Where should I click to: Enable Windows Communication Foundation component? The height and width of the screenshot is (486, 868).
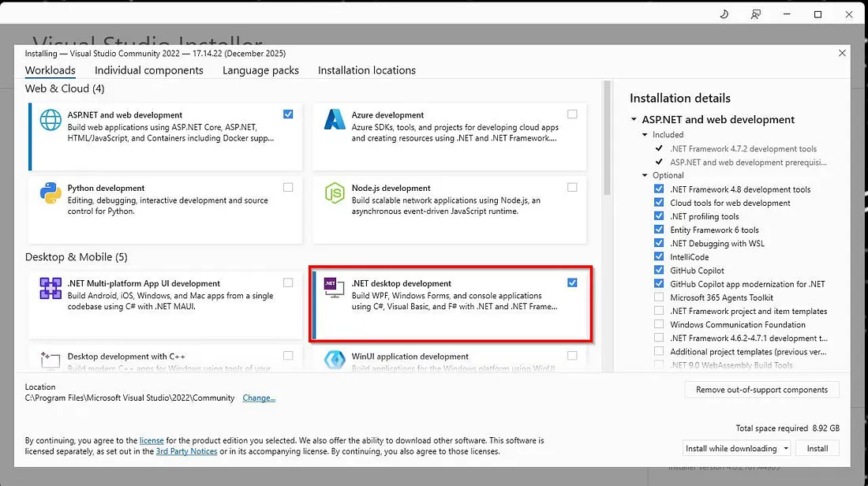click(659, 324)
